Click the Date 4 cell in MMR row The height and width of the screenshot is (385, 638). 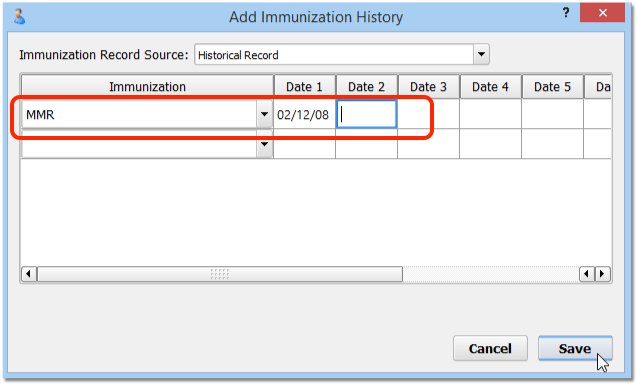point(490,114)
